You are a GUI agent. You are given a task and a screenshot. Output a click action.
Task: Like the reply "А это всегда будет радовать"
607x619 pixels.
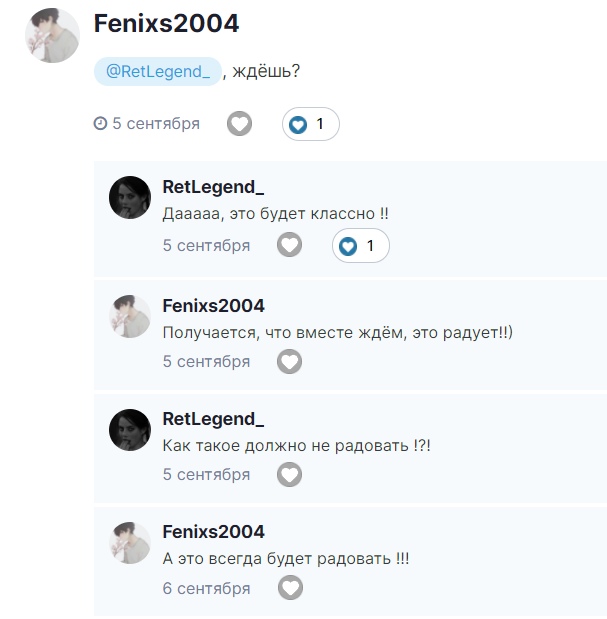click(290, 588)
